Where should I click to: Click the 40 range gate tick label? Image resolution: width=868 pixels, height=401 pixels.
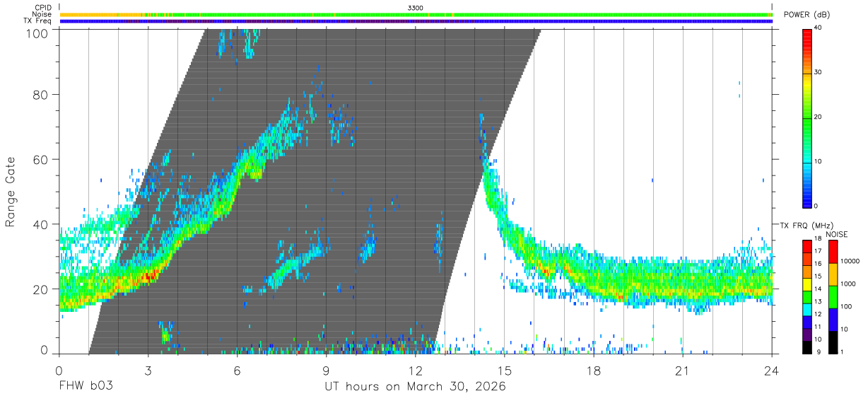point(41,224)
